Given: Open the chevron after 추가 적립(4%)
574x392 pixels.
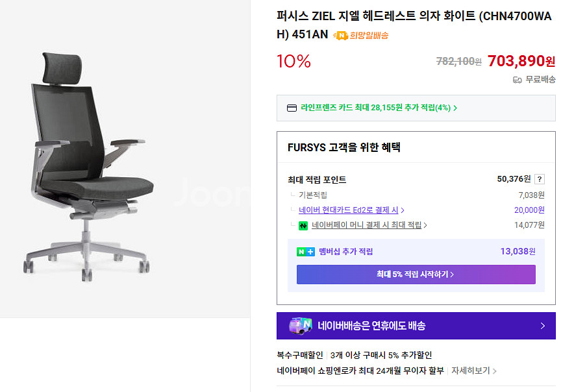Looking at the screenshot, I should pos(455,108).
